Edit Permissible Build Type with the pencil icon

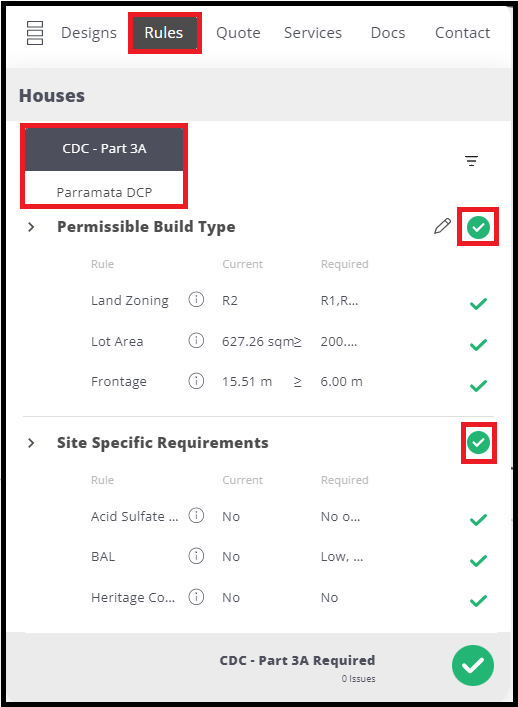click(442, 226)
